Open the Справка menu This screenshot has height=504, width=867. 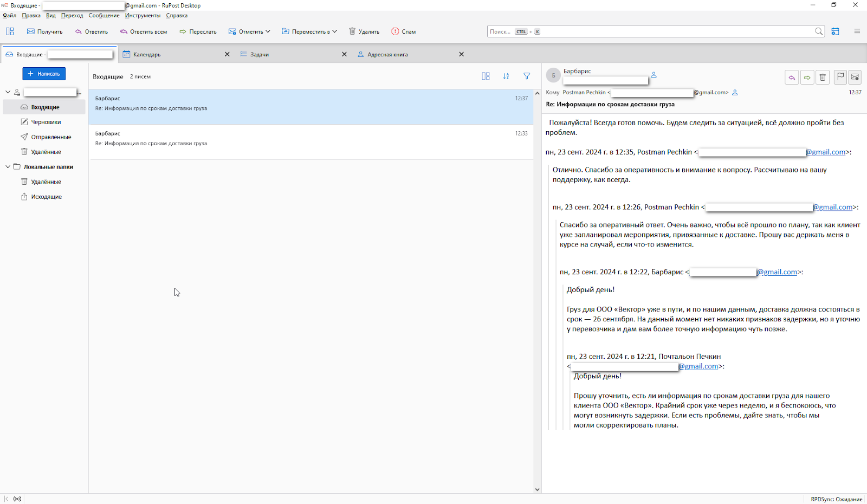pos(177,16)
